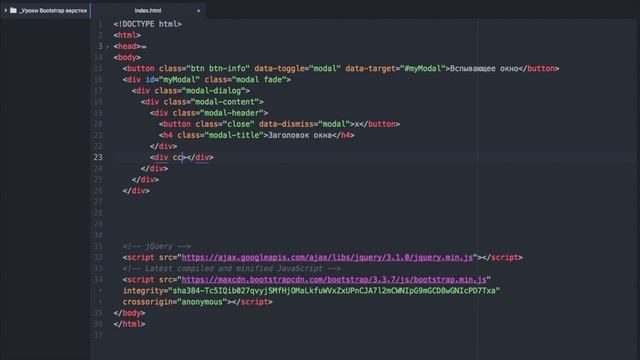640x360 pixels.
Task: Click the "modal-title" class value
Action: 234,135
